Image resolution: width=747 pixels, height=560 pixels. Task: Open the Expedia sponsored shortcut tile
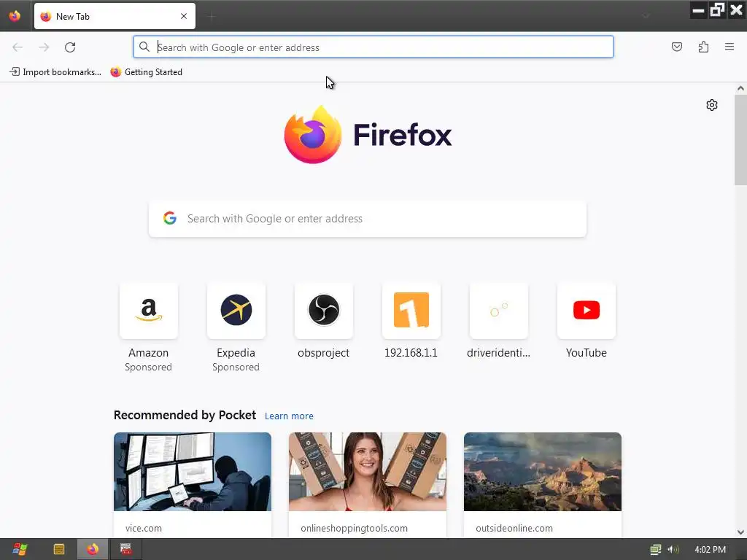click(236, 311)
